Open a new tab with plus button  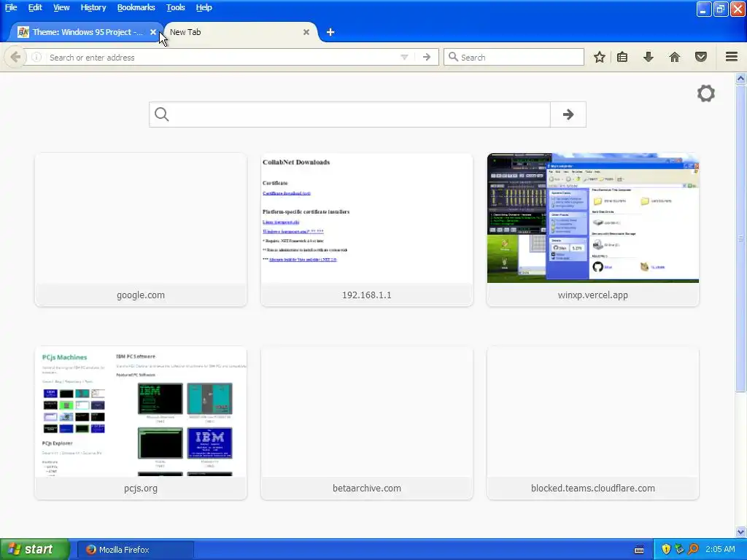click(330, 32)
